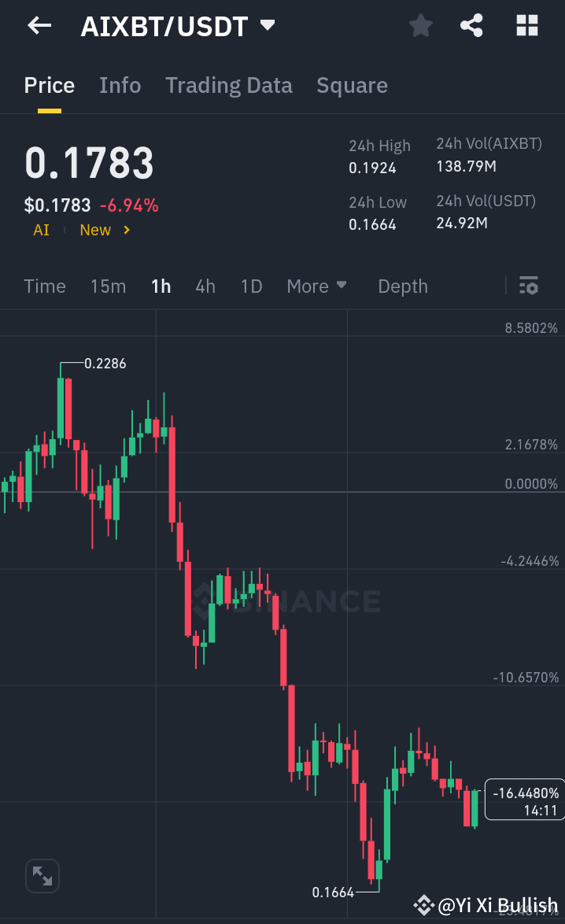Viewport: 565px width, 924px height.
Task: Expand the chart to fullscreen
Action: [42, 875]
